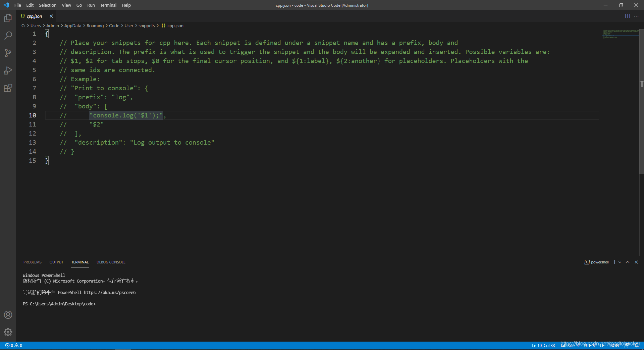Click the terminal prompt PS C:\Users\Admin\Desktop\code>
Image resolution: width=644 pixels, height=350 pixels.
click(x=59, y=304)
